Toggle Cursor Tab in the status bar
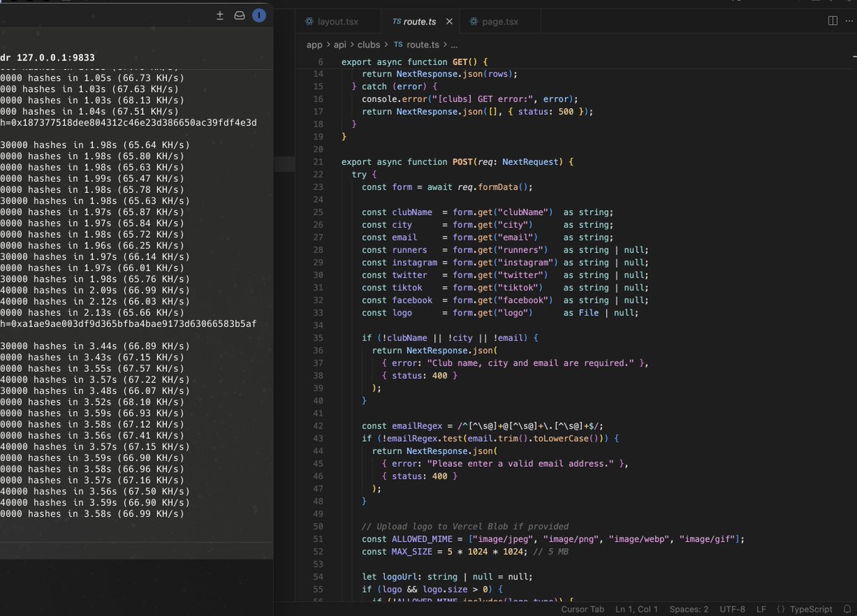Image resolution: width=857 pixels, height=616 pixels. pos(583,609)
